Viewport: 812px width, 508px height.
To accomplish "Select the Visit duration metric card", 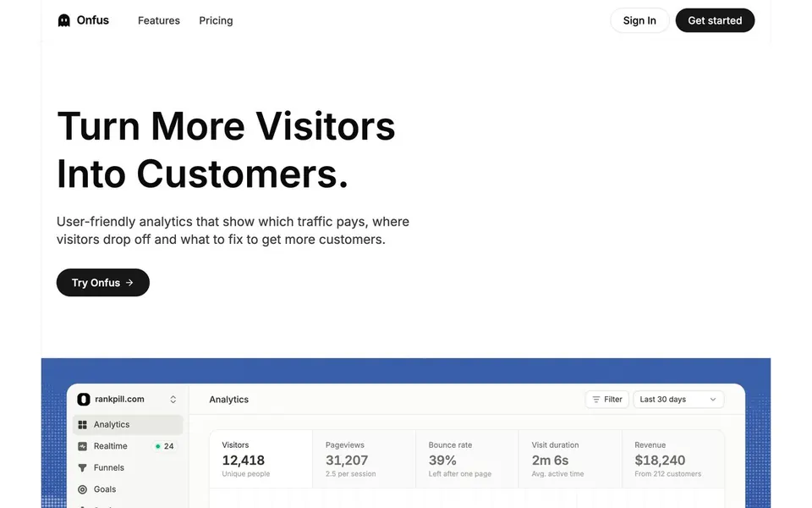I will pos(570,459).
